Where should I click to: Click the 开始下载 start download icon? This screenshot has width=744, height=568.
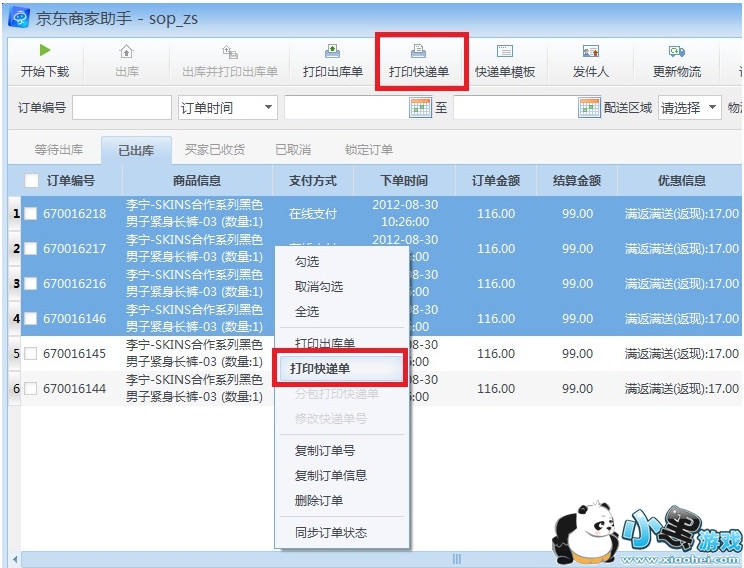point(45,50)
